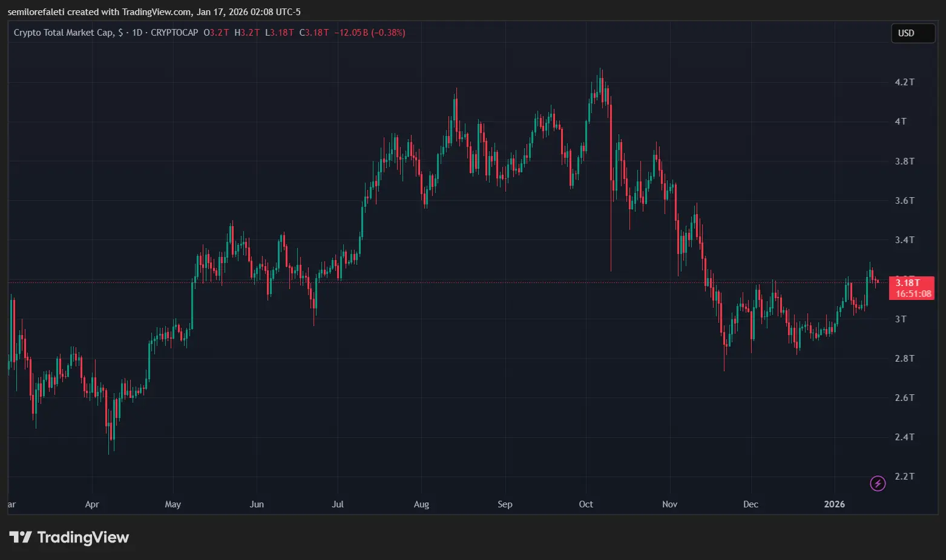
Task: Click the 2.6T price axis label
Action: coord(904,398)
